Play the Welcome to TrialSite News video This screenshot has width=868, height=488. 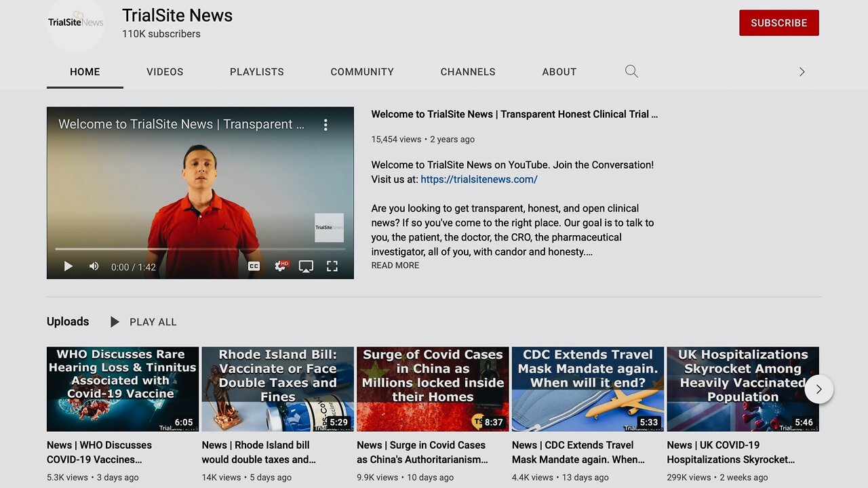tap(68, 266)
